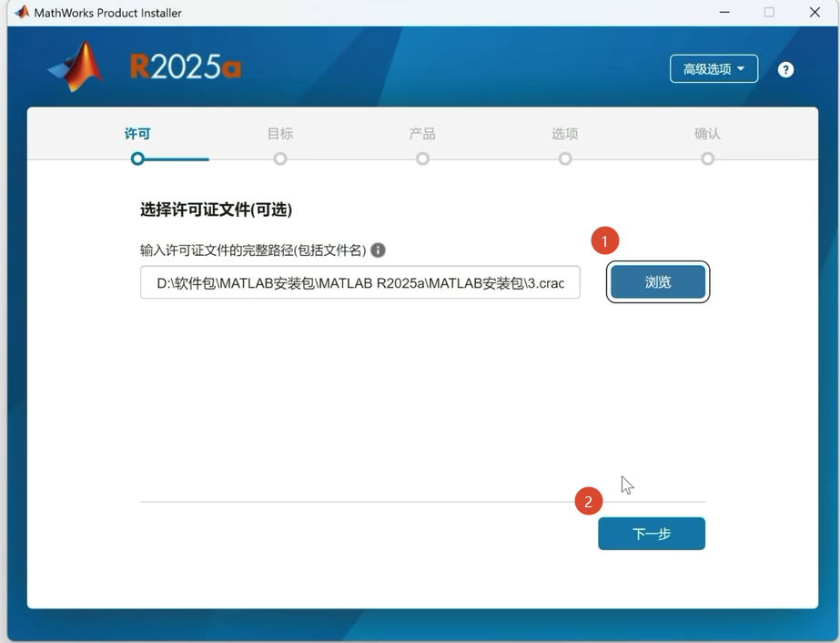The width and height of the screenshot is (840, 643).
Task: Close the MathWorks Product Installer window
Action: 815,12
